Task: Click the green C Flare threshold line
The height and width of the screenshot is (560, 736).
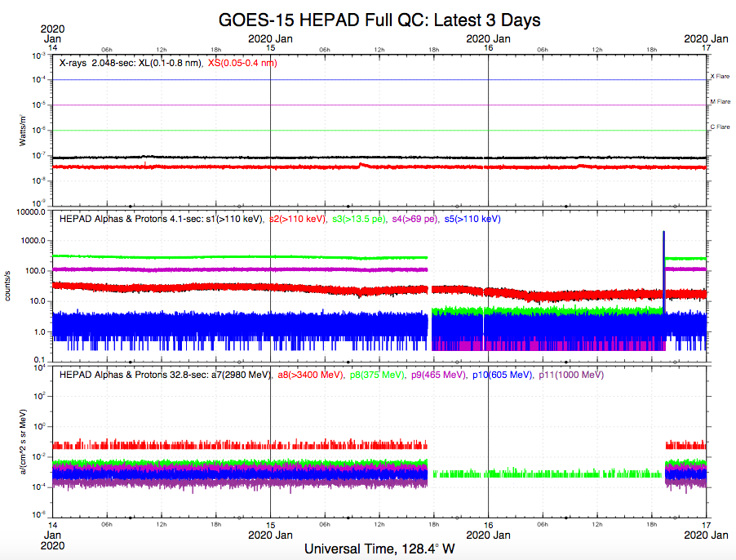Action: pyautogui.click(x=379, y=131)
